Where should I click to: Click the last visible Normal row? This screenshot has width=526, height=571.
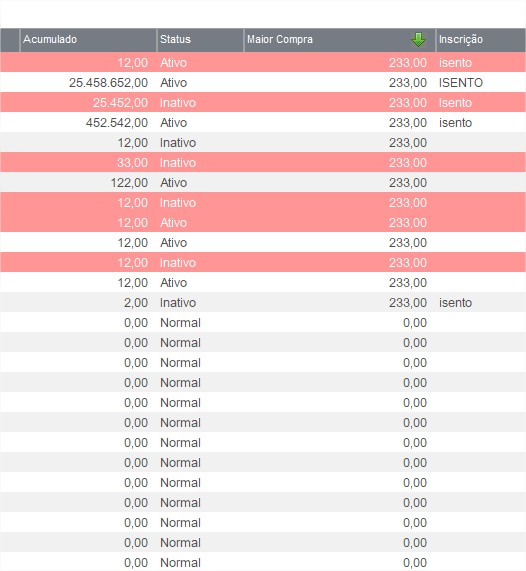tap(263, 562)
